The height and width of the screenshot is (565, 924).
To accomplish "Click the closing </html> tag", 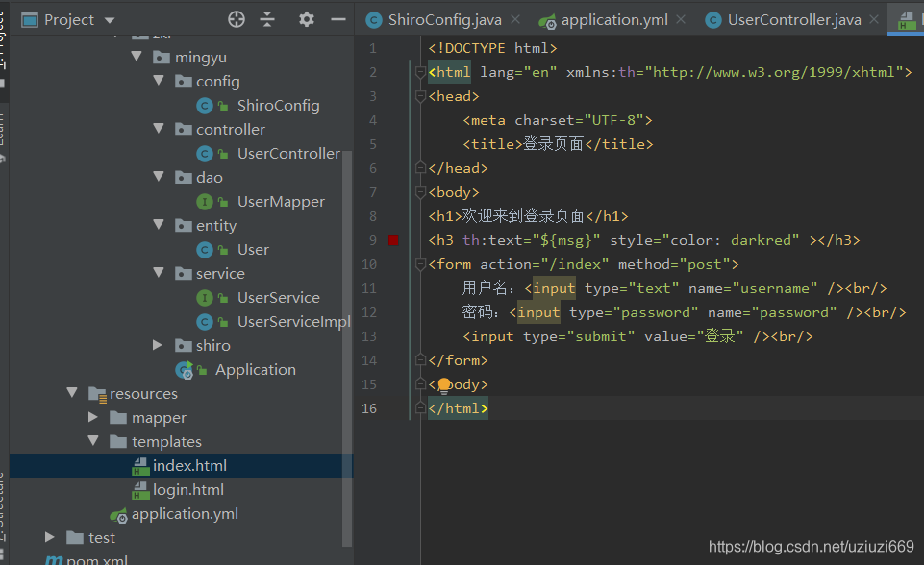I will (x=458, y=408).
